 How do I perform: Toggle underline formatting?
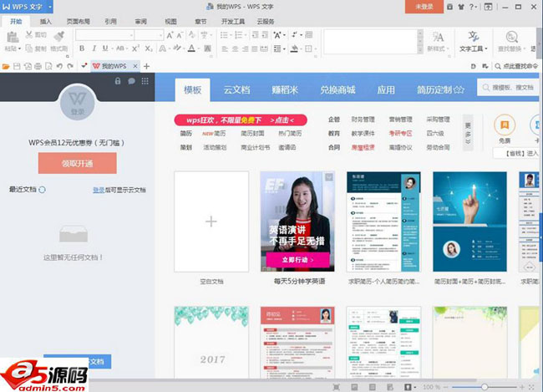point(105,48)
